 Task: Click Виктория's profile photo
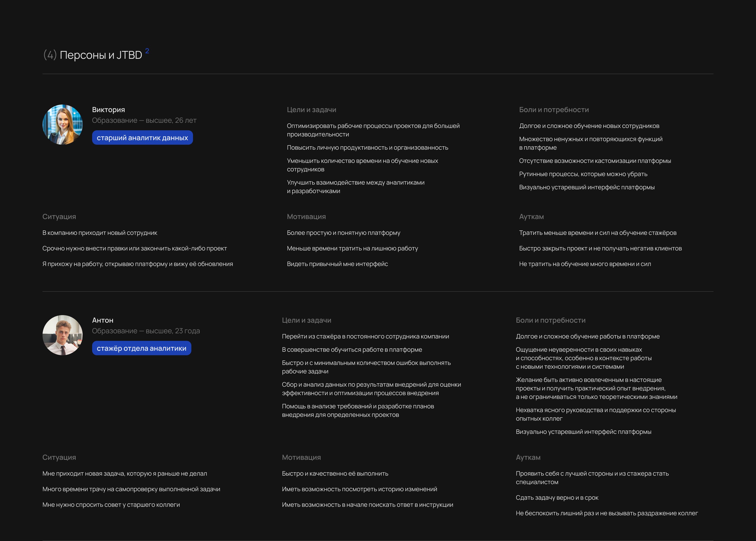(62, 125)
